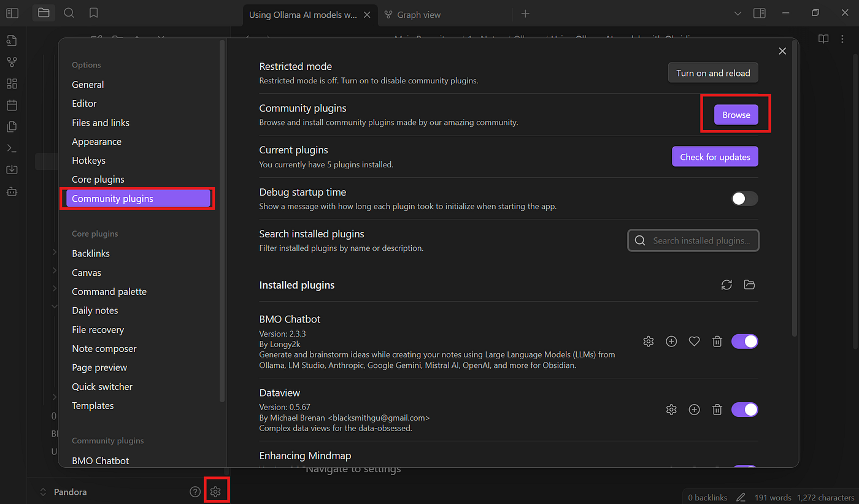Click the 191 words status bar count

click(x=772, y=497)
